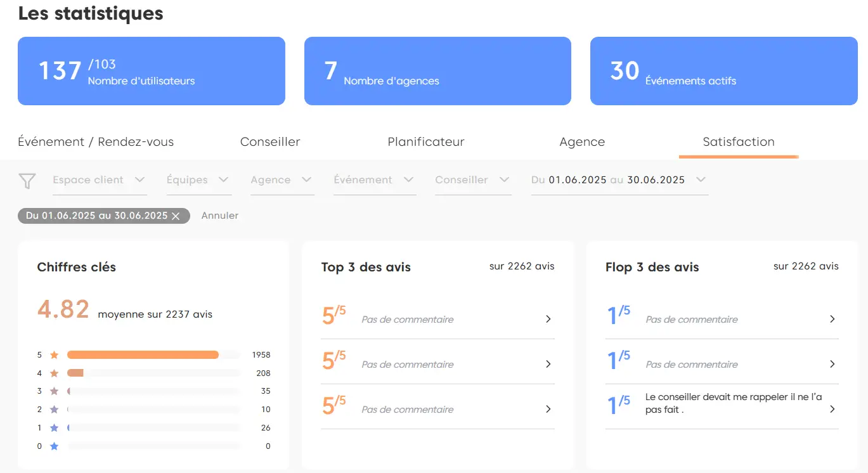Open second 5/5 top review arrow
This screenshot has height=473, width=868.
pyautogui.click(x=548, y=364)
